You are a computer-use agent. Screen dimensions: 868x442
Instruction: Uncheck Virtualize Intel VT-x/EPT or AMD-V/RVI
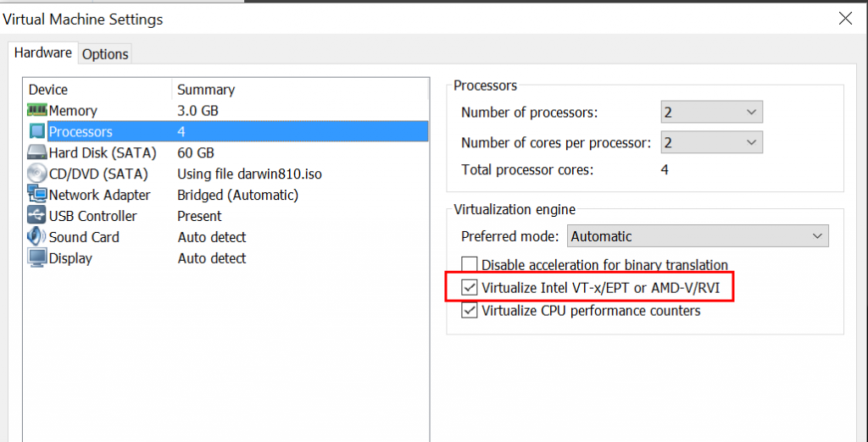(470, 288)
